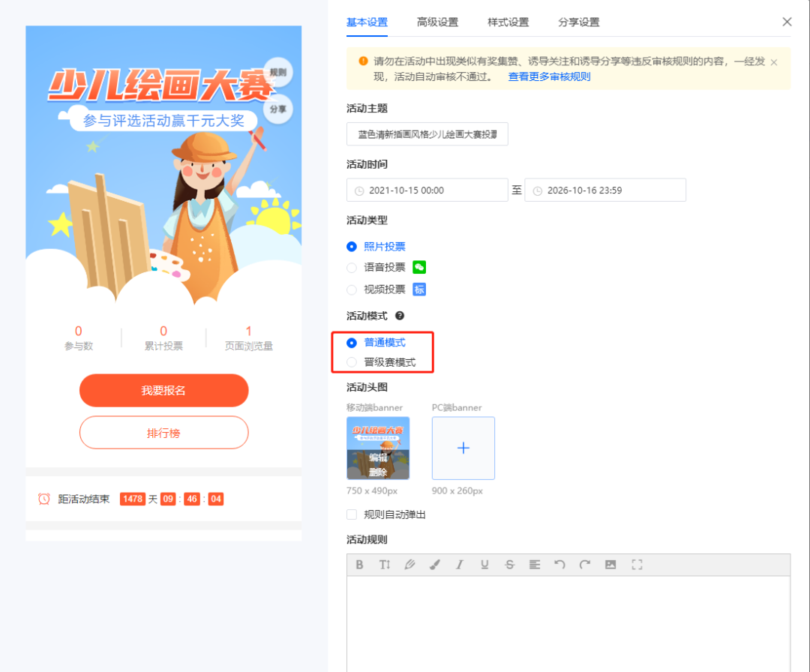This screenshot has height=672, width=810.
Task: Choose the 视频投票 activity type
Action: pos(352,289)
